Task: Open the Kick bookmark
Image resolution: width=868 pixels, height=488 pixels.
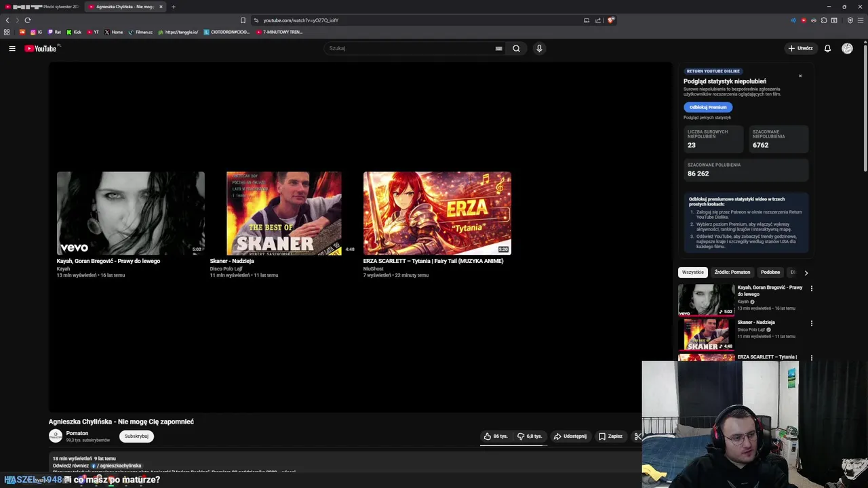Action: tap(74, 32)
